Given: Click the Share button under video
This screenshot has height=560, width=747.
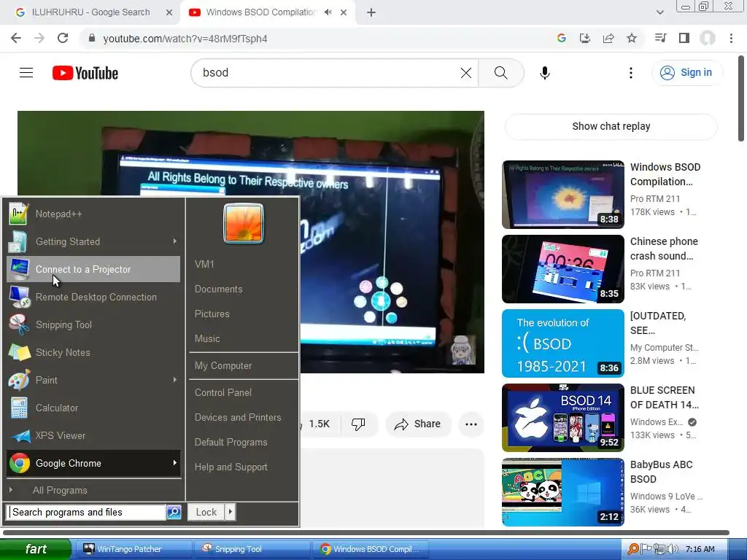Looking at the screenshot, I should 417,424.
